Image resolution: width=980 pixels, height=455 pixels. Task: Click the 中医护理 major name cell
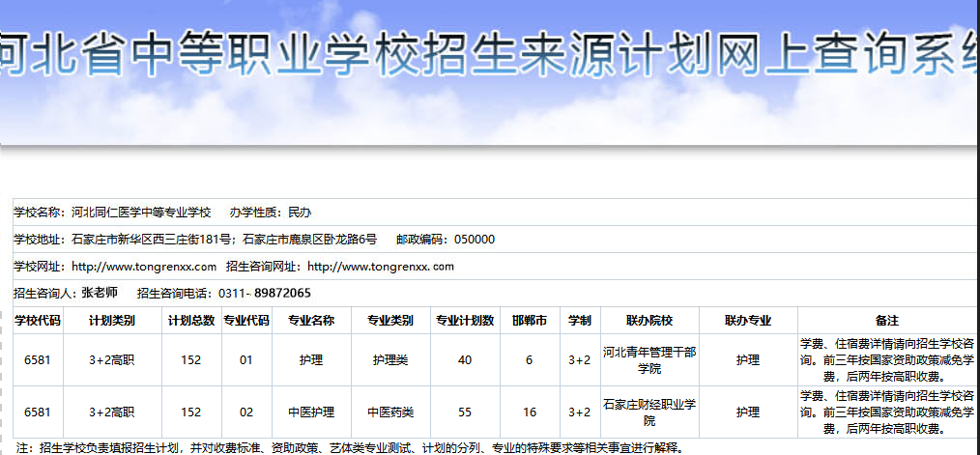click(311, 412)
